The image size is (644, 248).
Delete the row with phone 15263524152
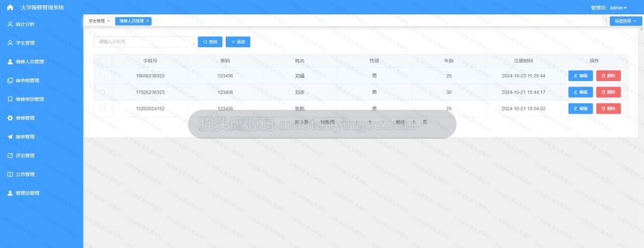point(608,109)
